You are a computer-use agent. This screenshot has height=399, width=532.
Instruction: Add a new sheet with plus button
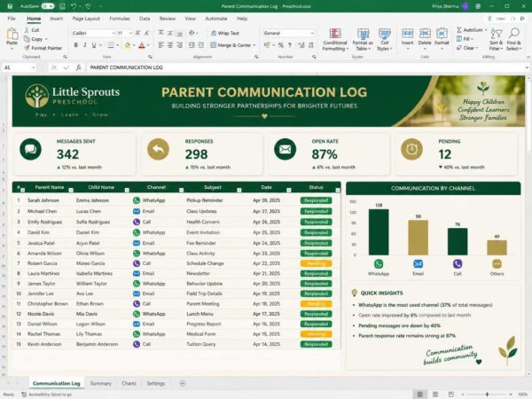[x=183, y=383]
